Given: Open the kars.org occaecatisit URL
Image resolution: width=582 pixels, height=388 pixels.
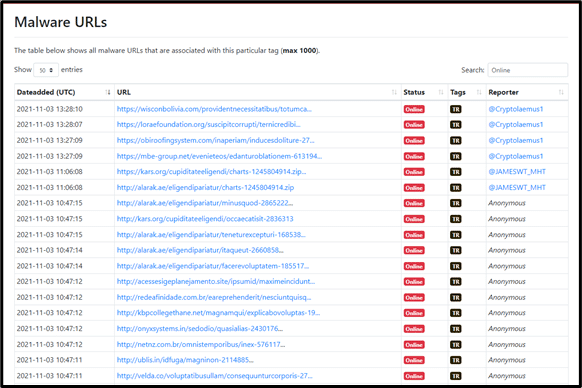Looking at the screenshot, I should pos(205,219).
